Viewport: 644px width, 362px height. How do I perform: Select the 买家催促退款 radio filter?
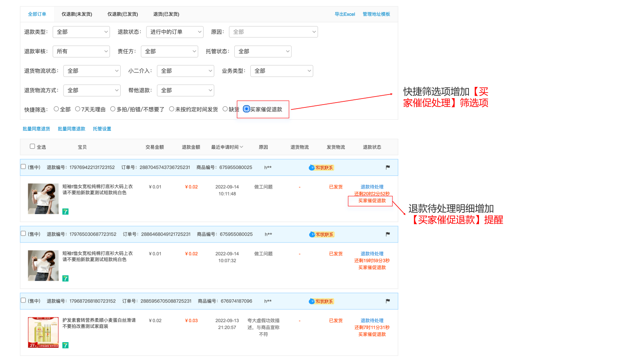pos(246,109)
